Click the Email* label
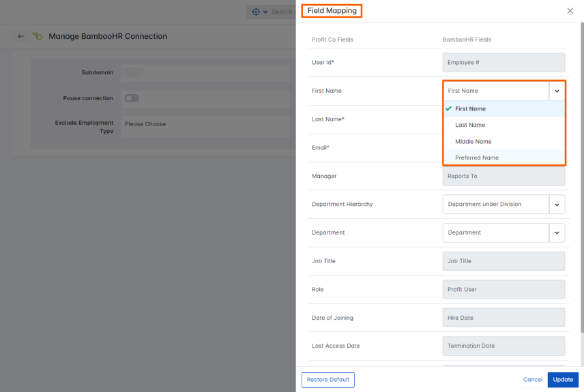The width and height of the screenshot is (584, 392). pyautogui.click(x=320, y=148)
